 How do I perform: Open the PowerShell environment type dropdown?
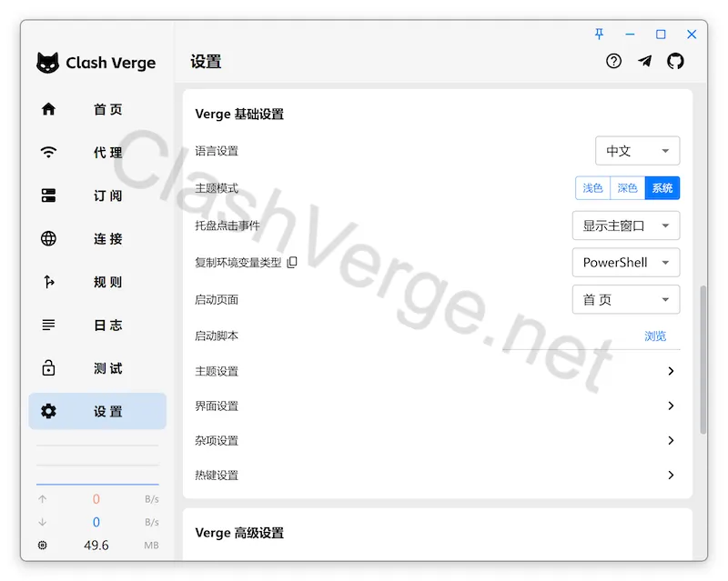point(626,263)
